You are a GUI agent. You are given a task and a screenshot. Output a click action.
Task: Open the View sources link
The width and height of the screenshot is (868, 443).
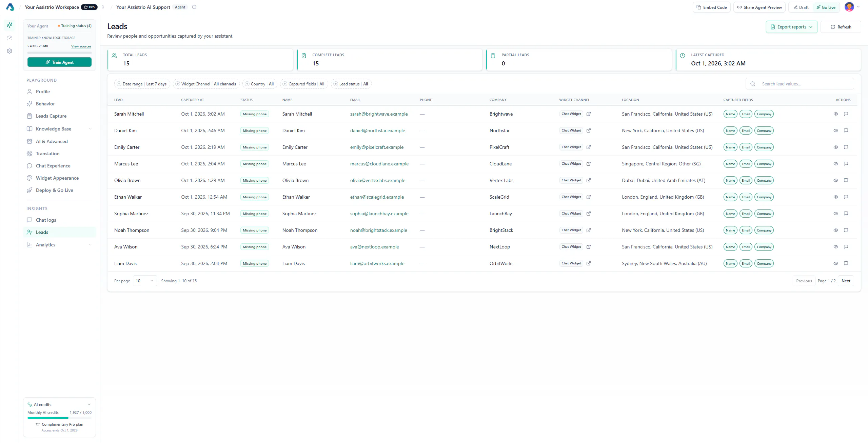[x=81, y=46]
